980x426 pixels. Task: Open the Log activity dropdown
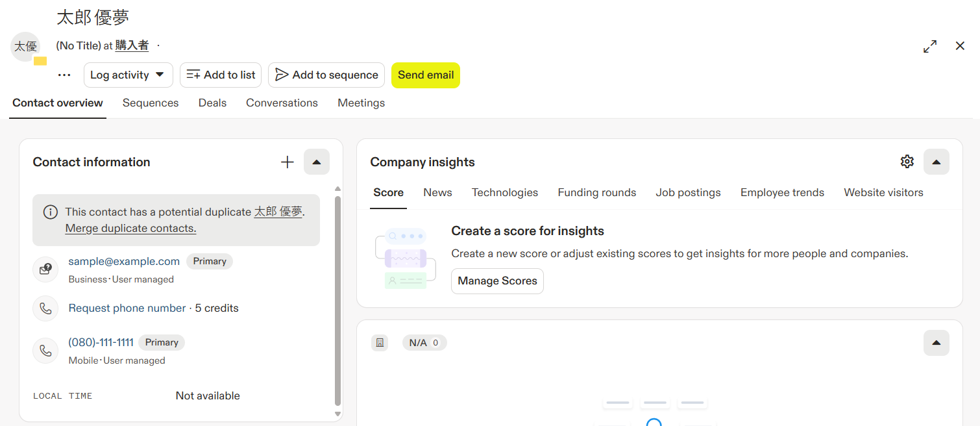click(x=128, y=75)
